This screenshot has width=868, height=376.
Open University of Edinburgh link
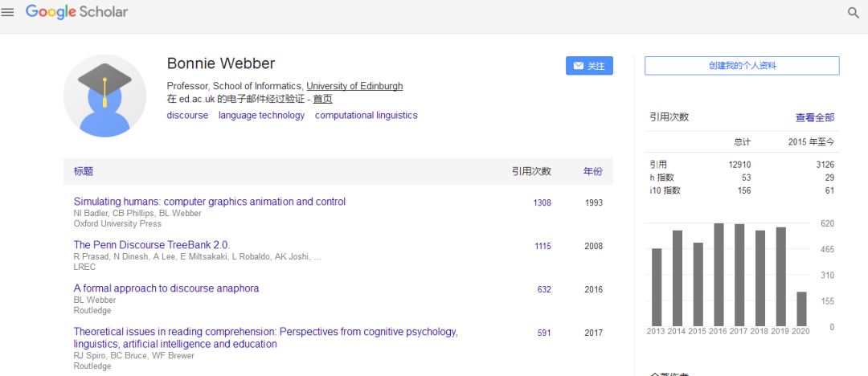354,86
